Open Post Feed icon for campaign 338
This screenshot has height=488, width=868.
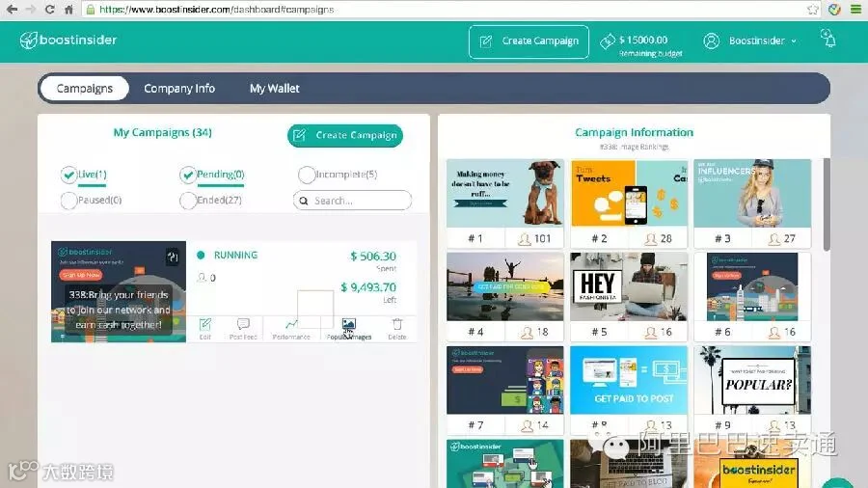pos(243,324)
